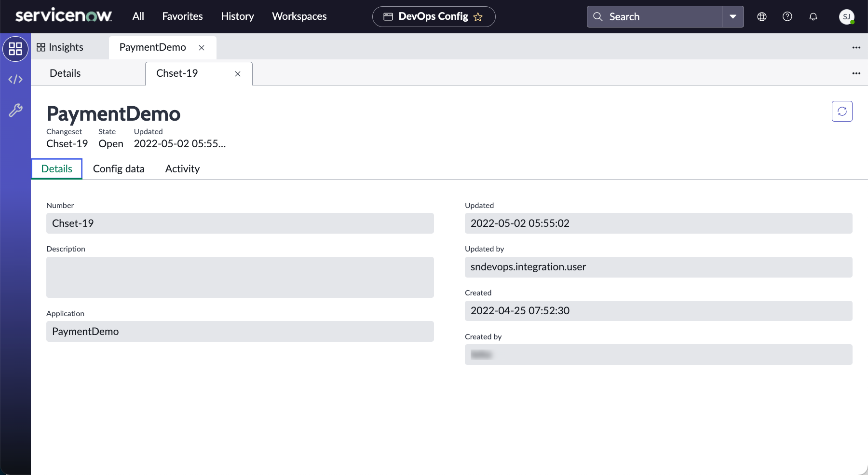Click the Number field containing Chset-19

pos(240,224)
